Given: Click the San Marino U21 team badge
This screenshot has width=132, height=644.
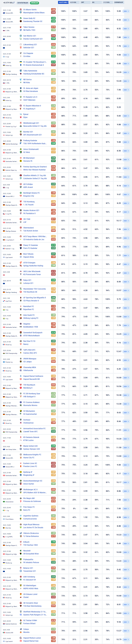Looking at the screenshot, I should (21, 36).
